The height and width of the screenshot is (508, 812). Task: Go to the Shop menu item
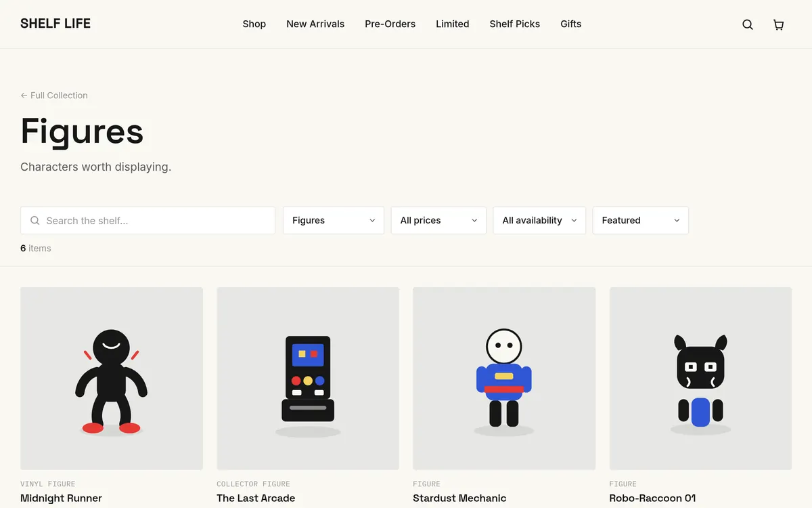tap(254, 24)
